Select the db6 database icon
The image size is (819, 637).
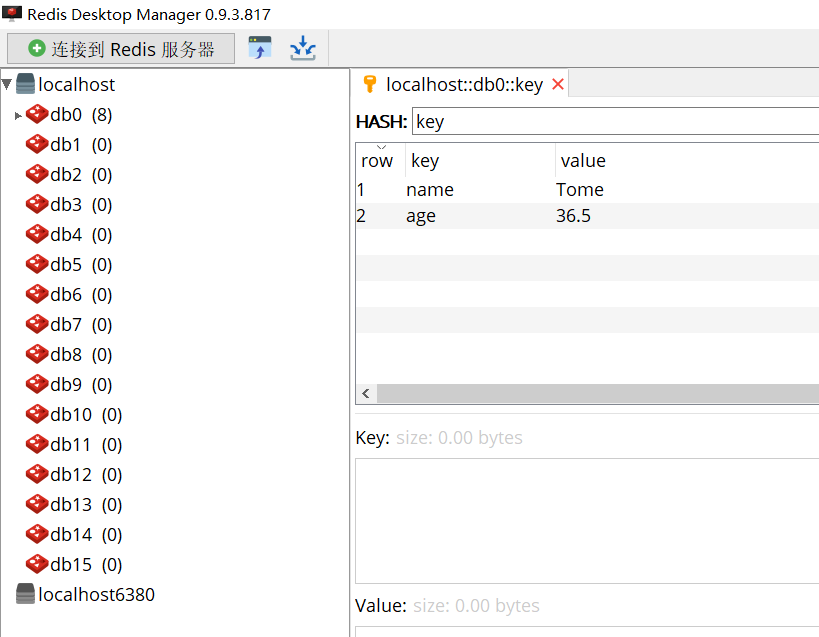click(37, 294)
